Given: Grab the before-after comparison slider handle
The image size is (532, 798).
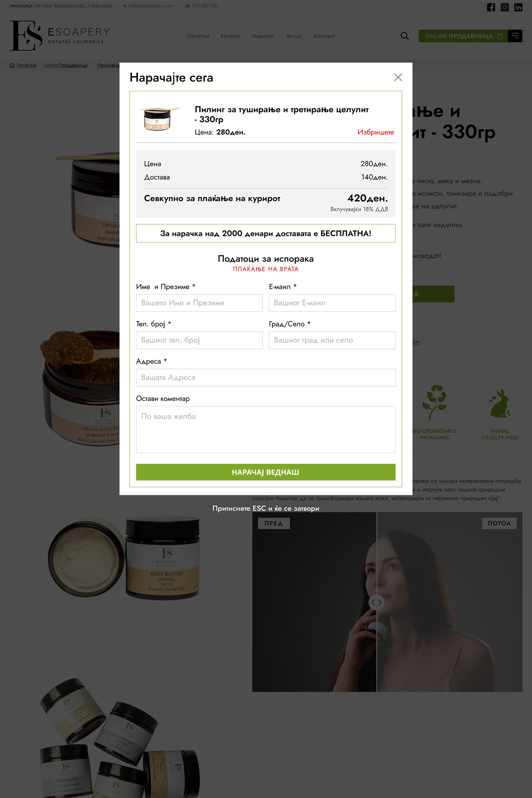Looking at the screenshot, I should (x=376, y=602).
